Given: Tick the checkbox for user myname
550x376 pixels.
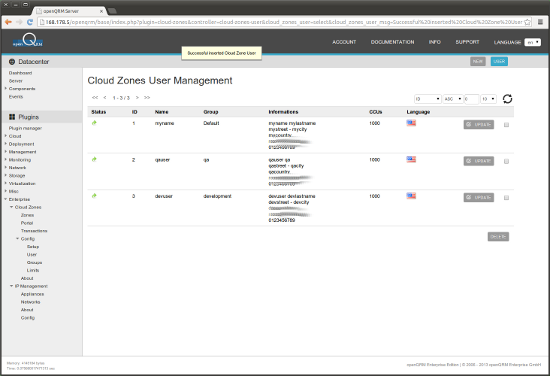Looking at the screenshot, I should [x=506, y=125].
